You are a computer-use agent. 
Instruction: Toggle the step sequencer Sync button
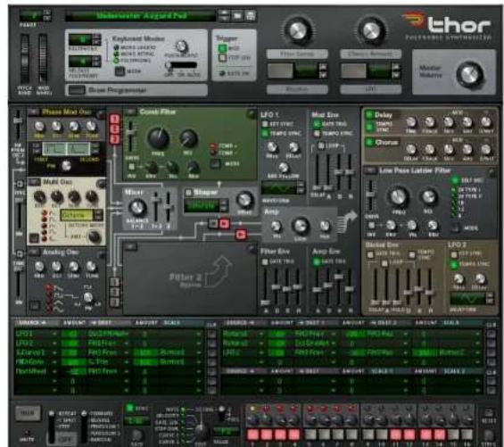tap(130, 409)
